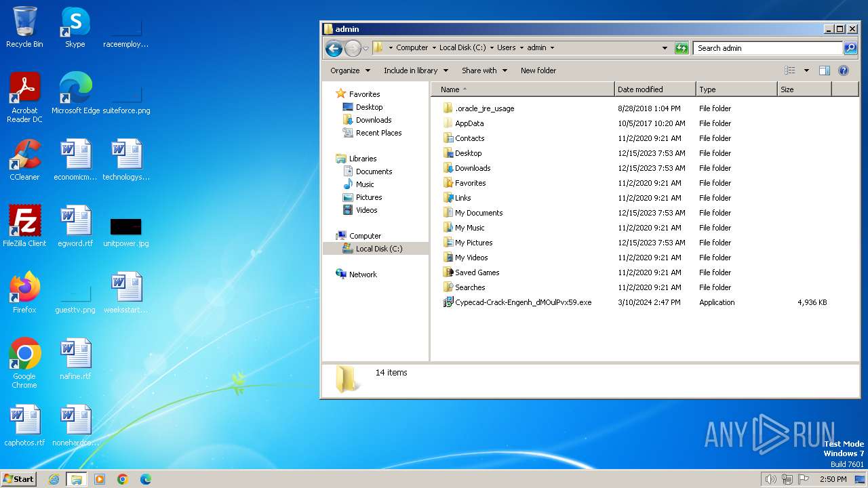Launch Google Chrome desktop shortcut
Image resolution: width=868 pixels, height=488 pixels.
coord(24,363)
